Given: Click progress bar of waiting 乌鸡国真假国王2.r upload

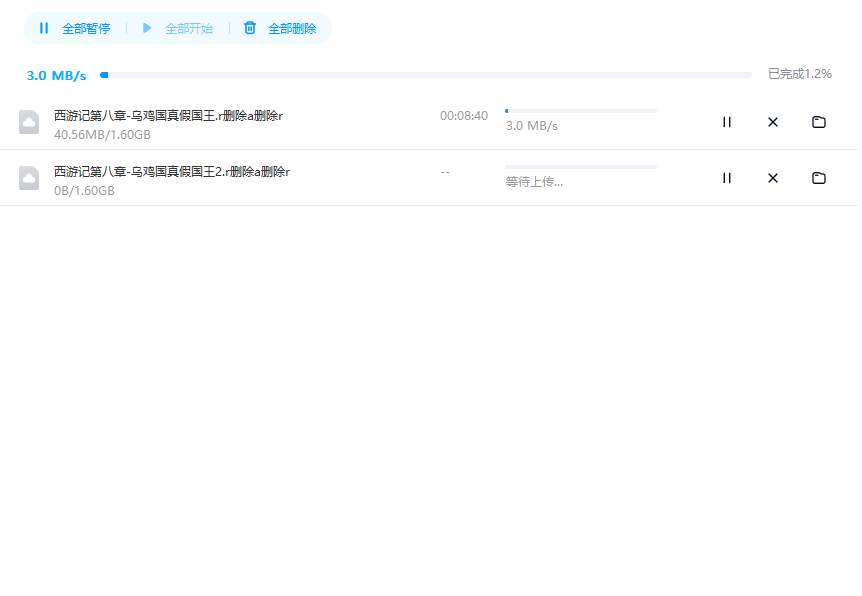Looking at the screenshot, I should tap(581, 167).
